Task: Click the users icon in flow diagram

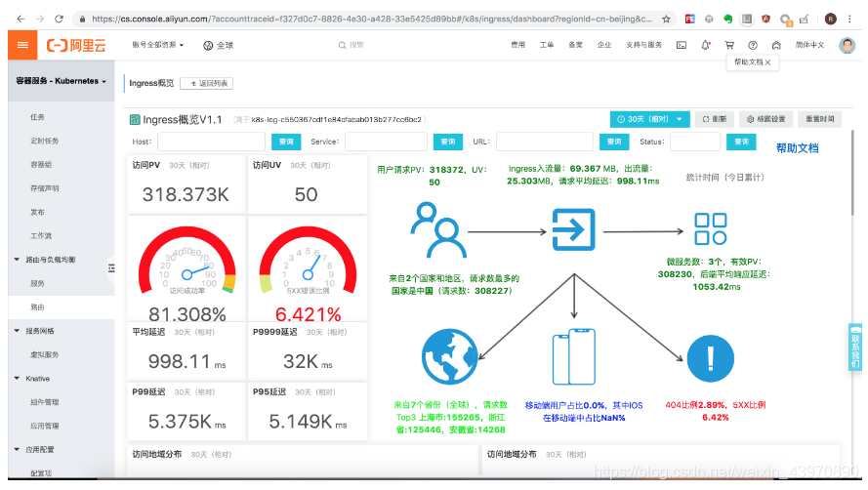Action: [437, 229]
